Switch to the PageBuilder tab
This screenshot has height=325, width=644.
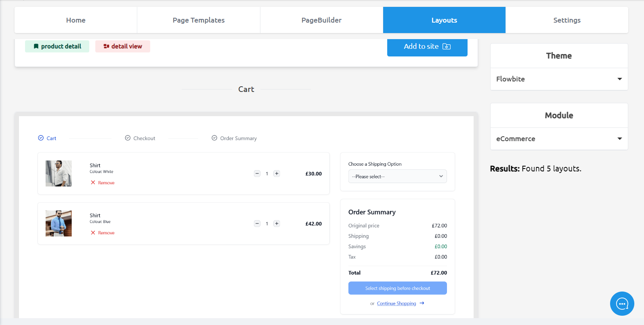321,20
